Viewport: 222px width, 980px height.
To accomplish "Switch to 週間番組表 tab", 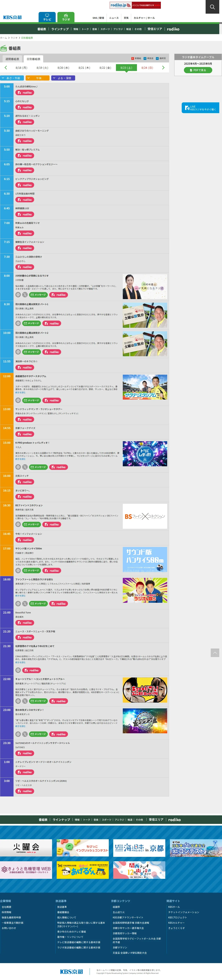I will 12,59.
